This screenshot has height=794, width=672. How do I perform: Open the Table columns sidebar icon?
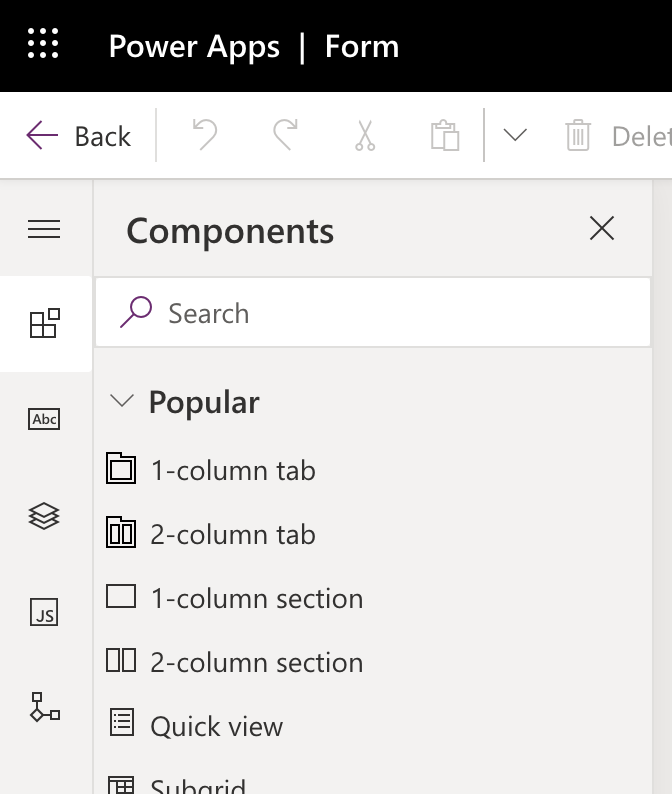point(45,419)
